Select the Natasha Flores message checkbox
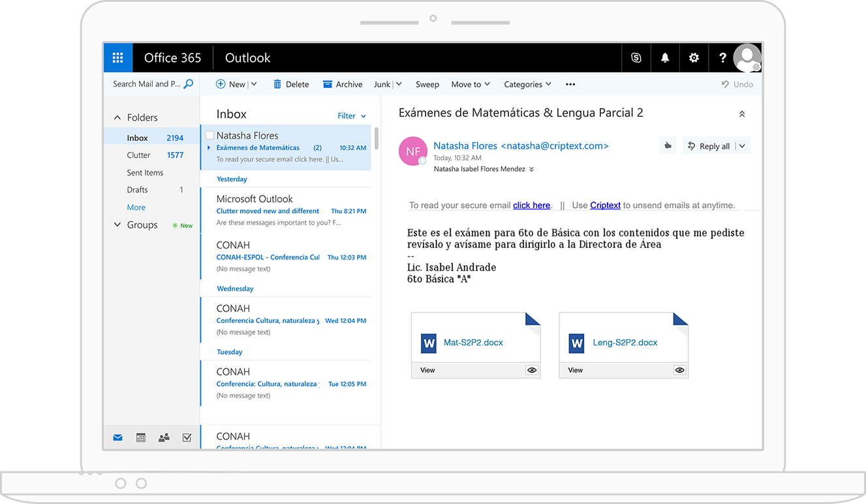The image size is (866, 504). (x=209, y=136)
